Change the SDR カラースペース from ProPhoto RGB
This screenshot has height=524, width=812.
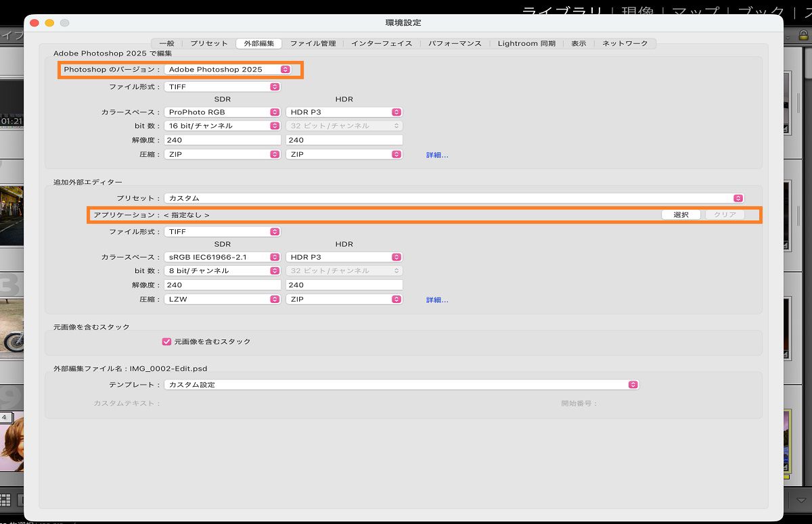pos(222,112)
